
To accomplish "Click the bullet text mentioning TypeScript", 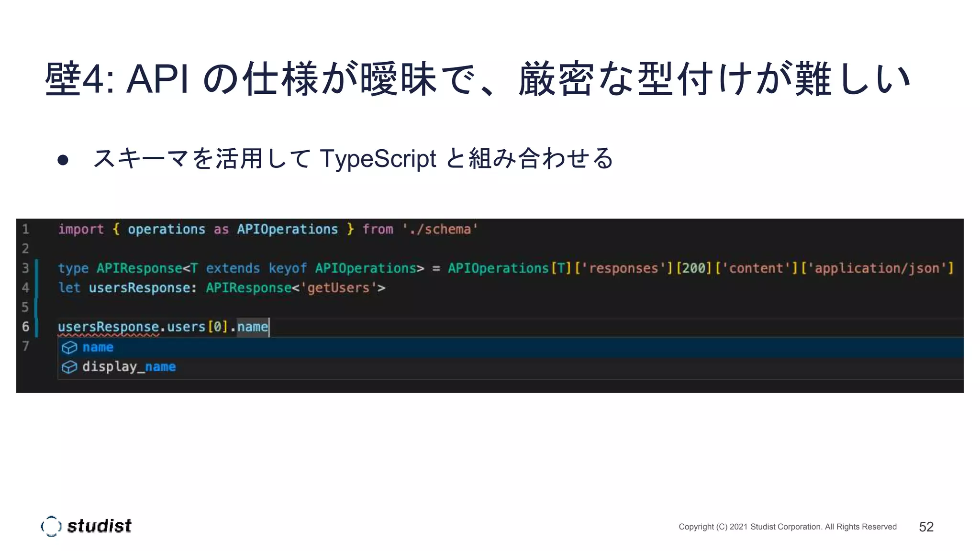I will tap(353, 158).
